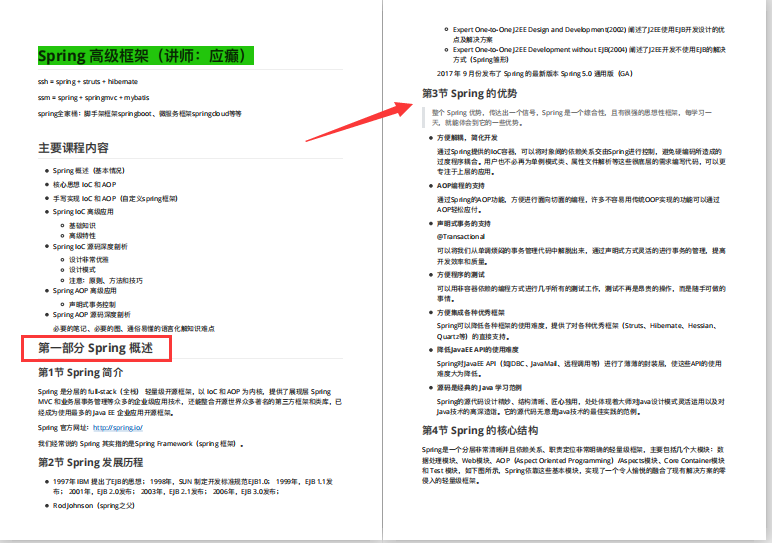Click bullet '声明式事务的支持'
This screenshot has height=543, width=772.
pyautogui.click(x=464, y=224)
